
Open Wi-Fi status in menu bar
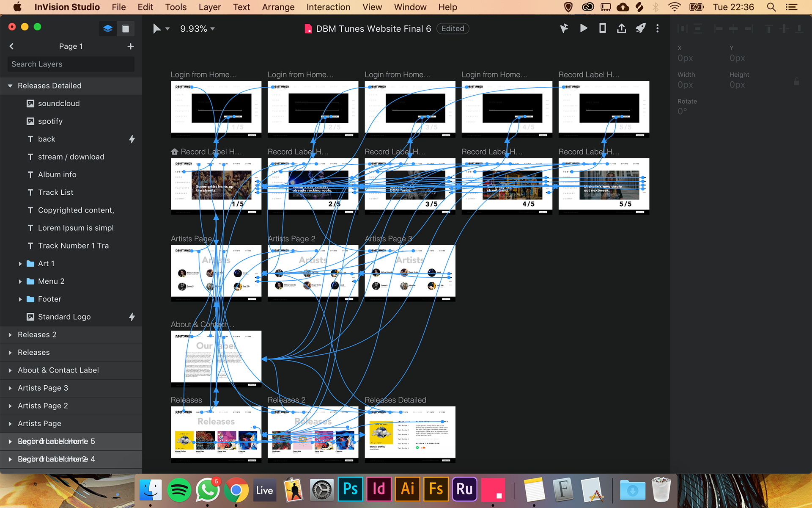[674, 7]
